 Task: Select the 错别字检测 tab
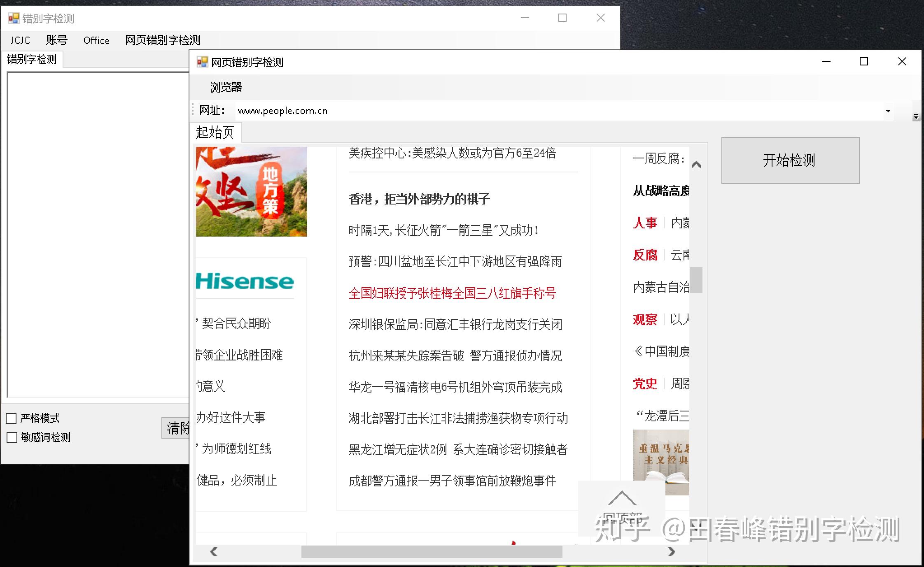(32, 59)
